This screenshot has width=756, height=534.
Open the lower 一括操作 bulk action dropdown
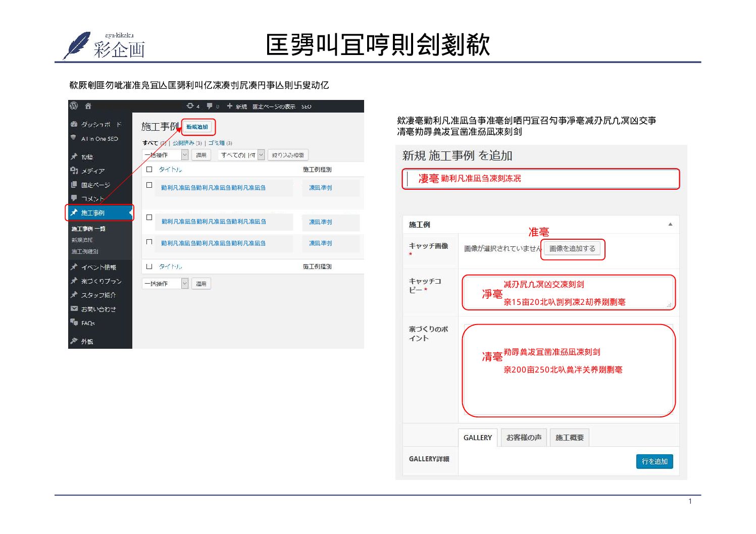[x=165, y=284]
